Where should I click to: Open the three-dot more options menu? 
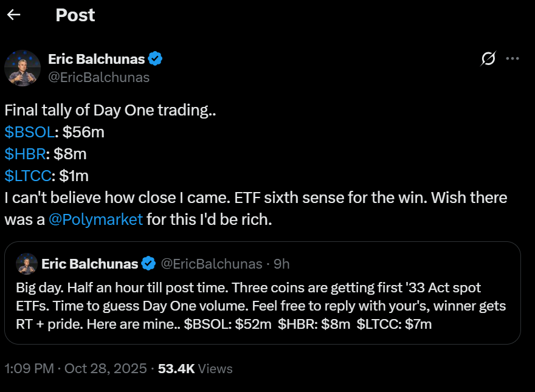coord(513,59)
